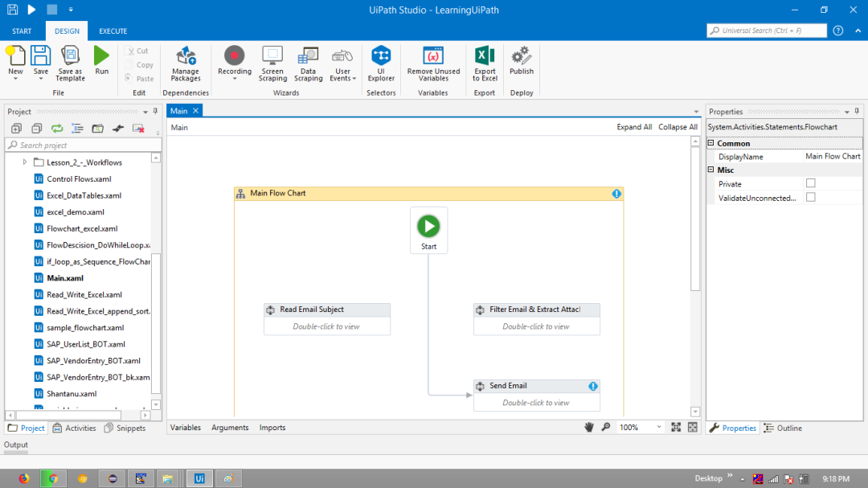Open the Variables panel
This screenshot has width=868, height=488.
(x=186, y=428)
